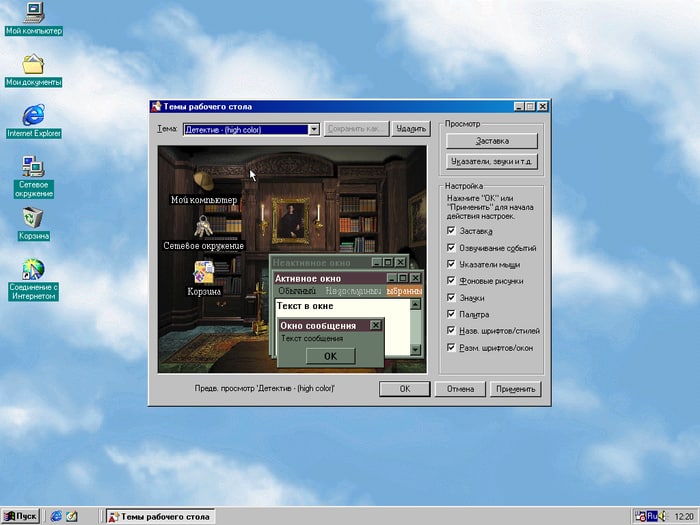
Task: Click the task scheduler tray icon
Action: [x=641, y=517]
